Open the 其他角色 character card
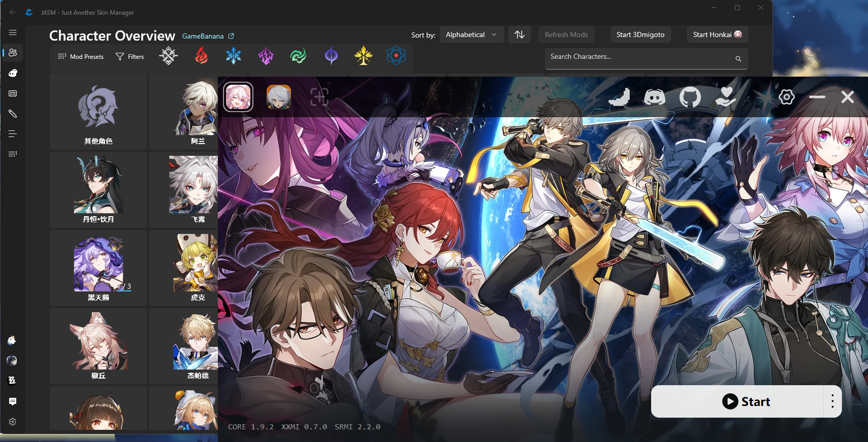Image resolution: width=868 pixels, height=442 pixels. pos(99,112)
